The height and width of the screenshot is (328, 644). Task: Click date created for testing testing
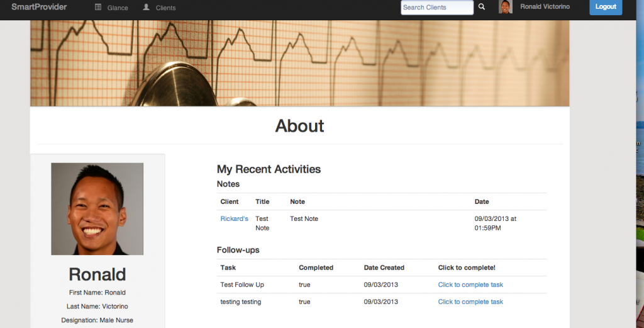point(380,302)
